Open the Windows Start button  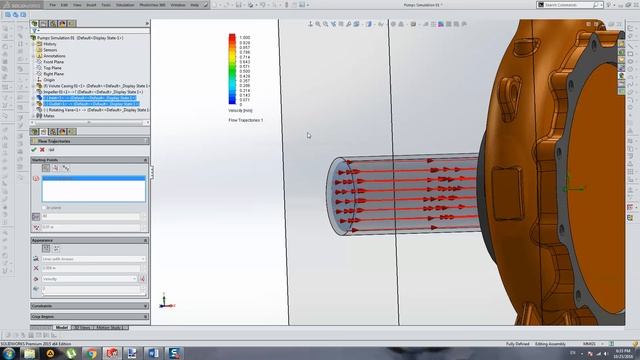[9, 353]
